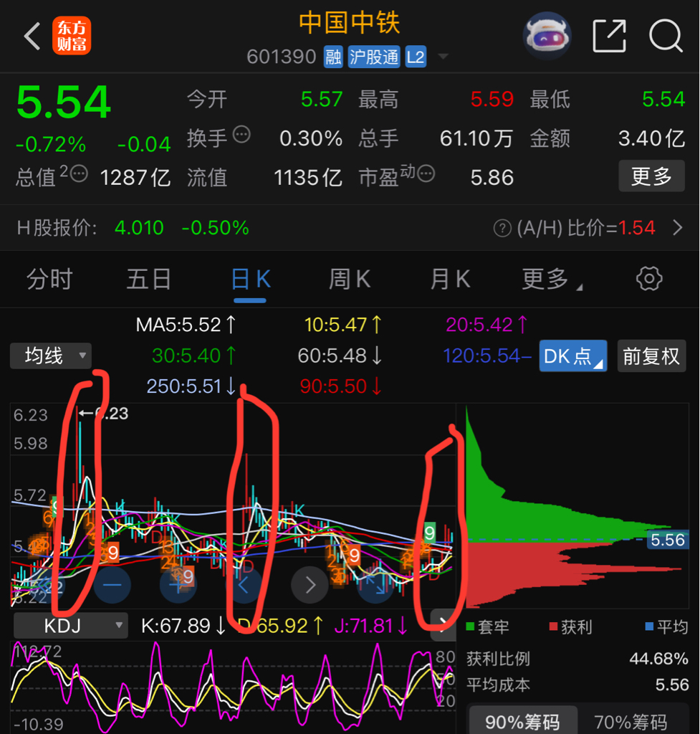Tap the H股报价 value 4.010
The image size is (700, 734).
139,228
